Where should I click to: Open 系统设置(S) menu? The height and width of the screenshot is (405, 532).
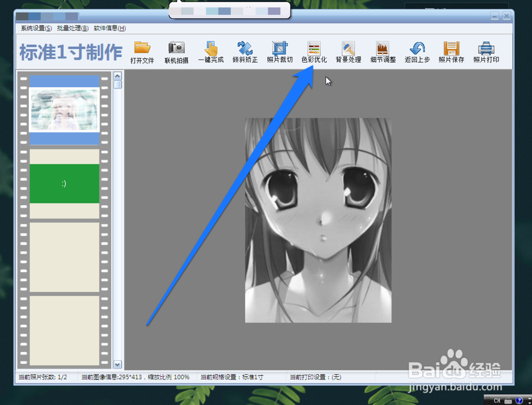36,28
